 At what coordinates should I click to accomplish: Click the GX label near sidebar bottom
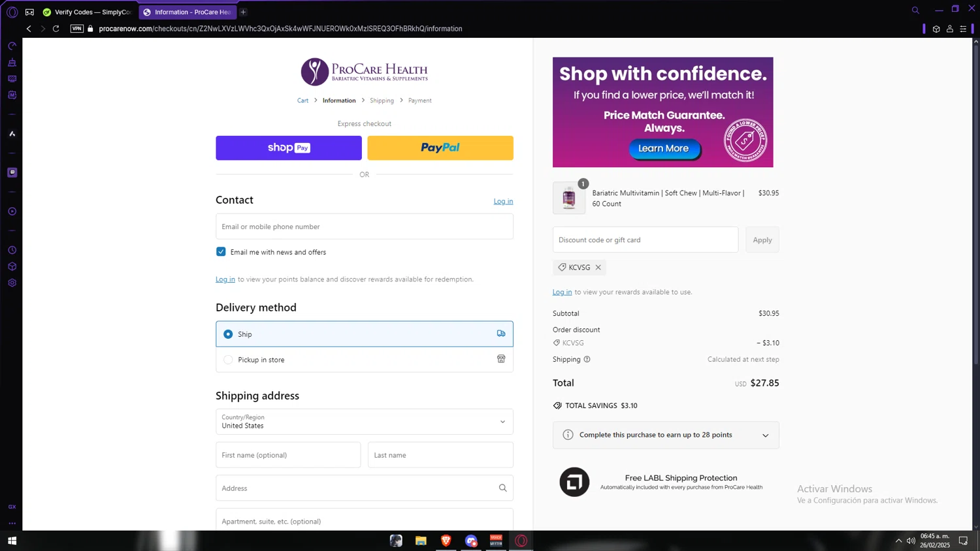click(12, 507)
